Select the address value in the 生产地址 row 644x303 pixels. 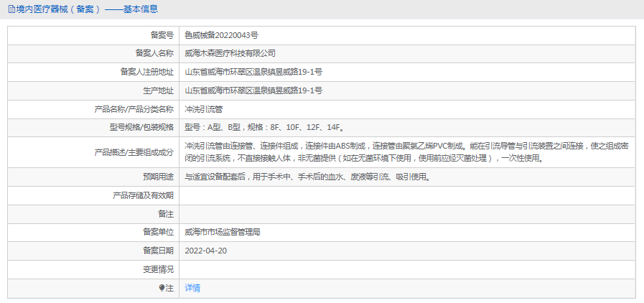pos(253,90)
